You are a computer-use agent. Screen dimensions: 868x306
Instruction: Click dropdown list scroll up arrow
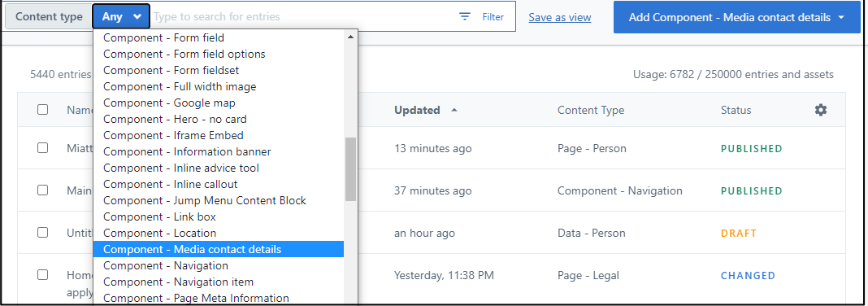click(x=349, y=37)
